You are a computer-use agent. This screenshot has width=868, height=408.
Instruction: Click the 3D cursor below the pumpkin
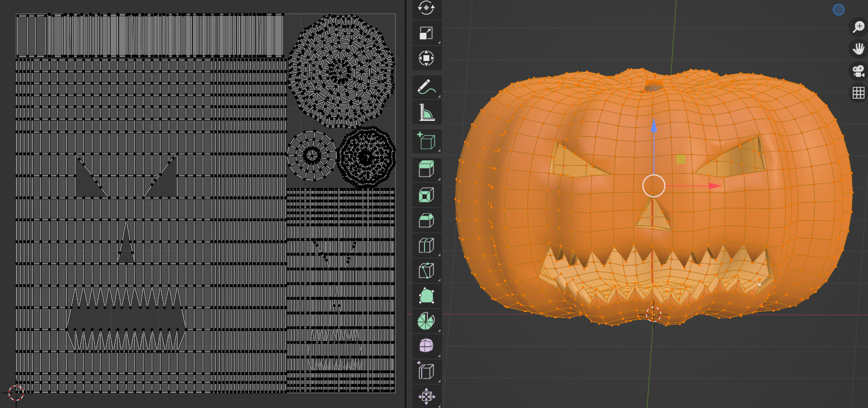point(653,314)
